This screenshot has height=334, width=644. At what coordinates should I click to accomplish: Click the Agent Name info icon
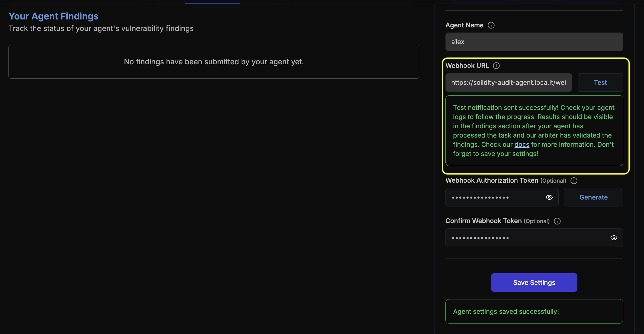click(491, 25)
